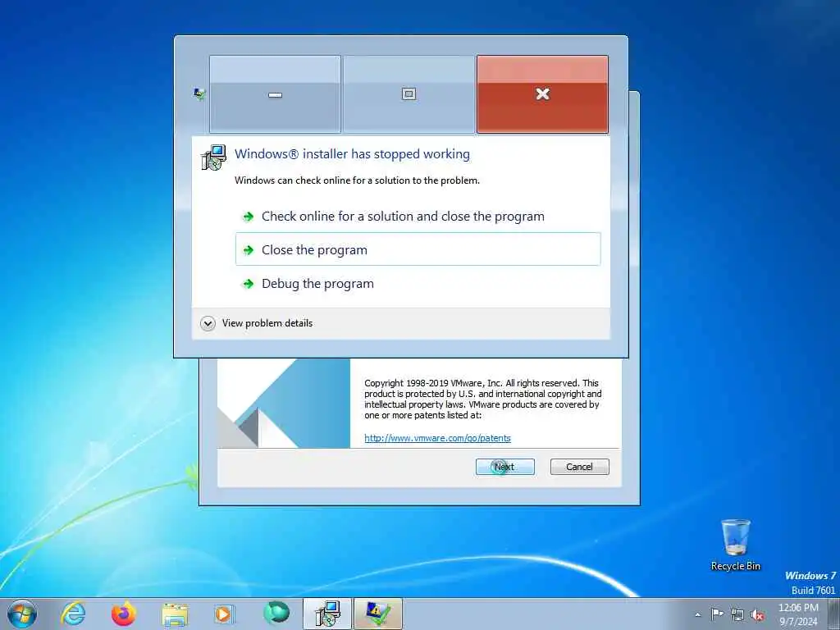Open Windows Explorer folder on taskbar
The width and height of the screenshot is (840, 630).
175,614
